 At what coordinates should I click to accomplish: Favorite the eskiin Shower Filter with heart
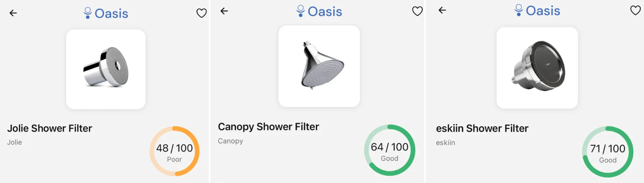click(x=635, y=10)
